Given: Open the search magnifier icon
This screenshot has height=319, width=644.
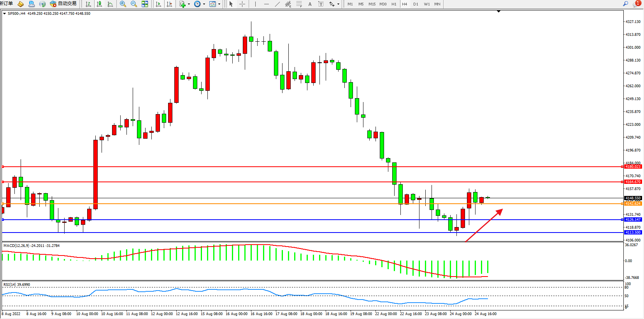Looking at the screenshot, I should [626, 4].
